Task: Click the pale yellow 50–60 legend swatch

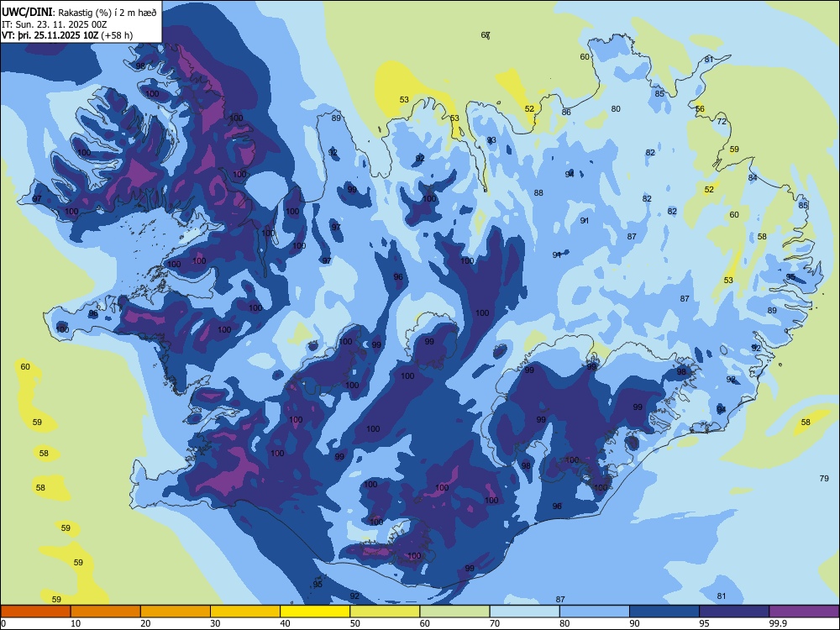Action: (385, 612)
